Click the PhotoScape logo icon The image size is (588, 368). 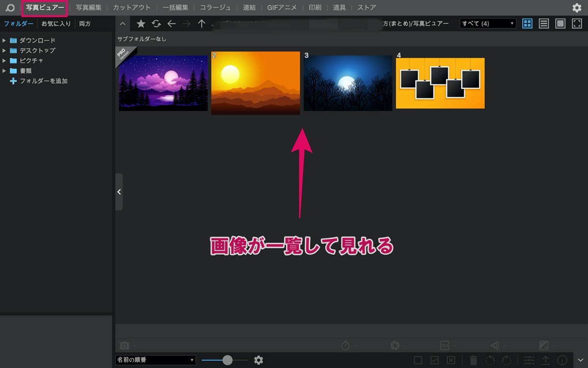coord(10,8)
